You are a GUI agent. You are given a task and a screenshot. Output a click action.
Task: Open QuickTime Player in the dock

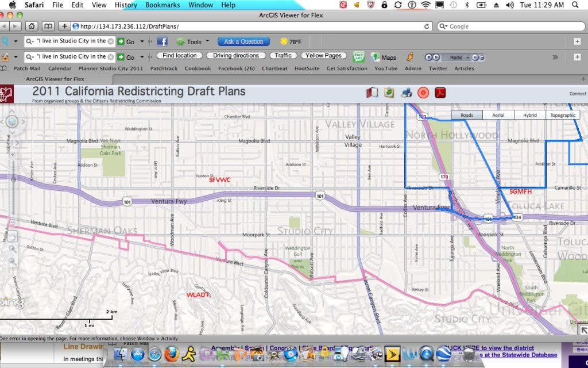[427, 354]
